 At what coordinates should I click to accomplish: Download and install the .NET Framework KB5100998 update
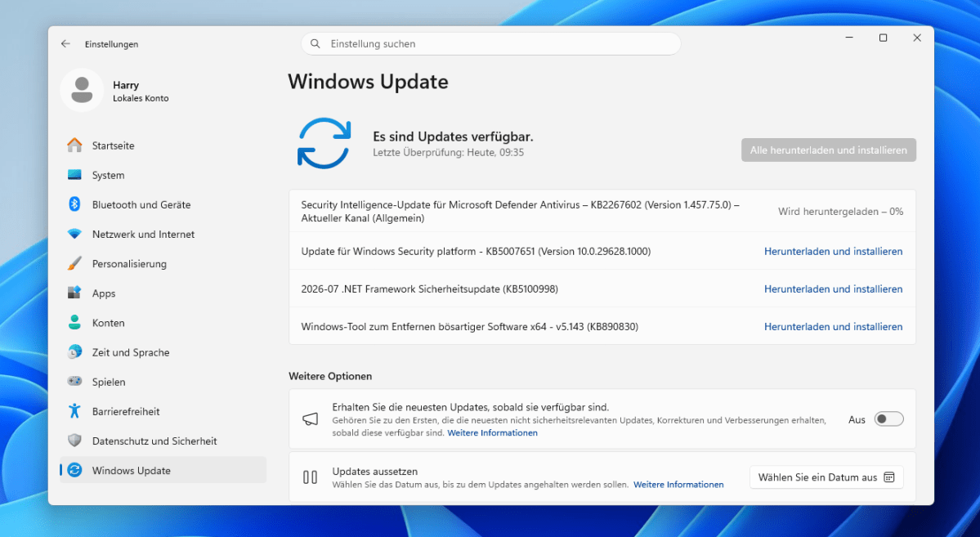pyautogui.click(x=833, y=289)
